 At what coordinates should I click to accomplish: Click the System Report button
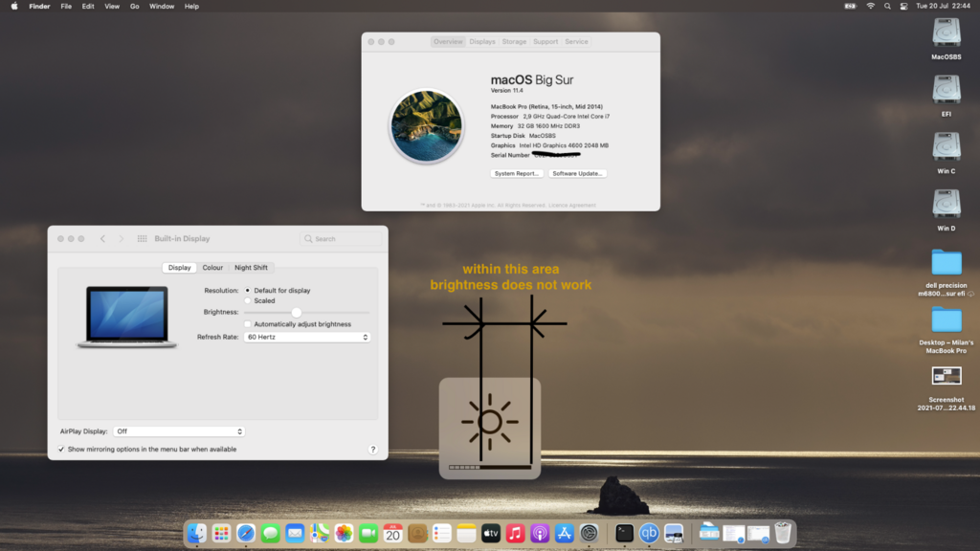coord(517,173)
